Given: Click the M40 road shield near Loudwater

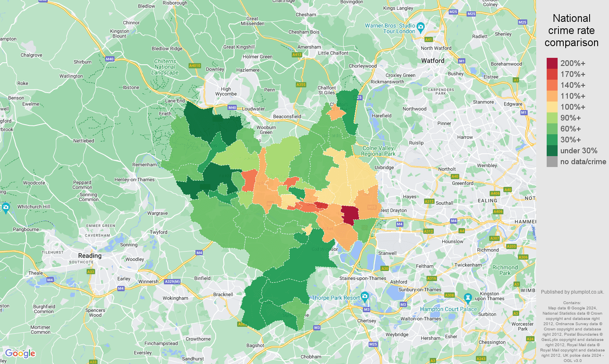Looking at the screenshot, I should pyautogui.click(x=232, y=108).
